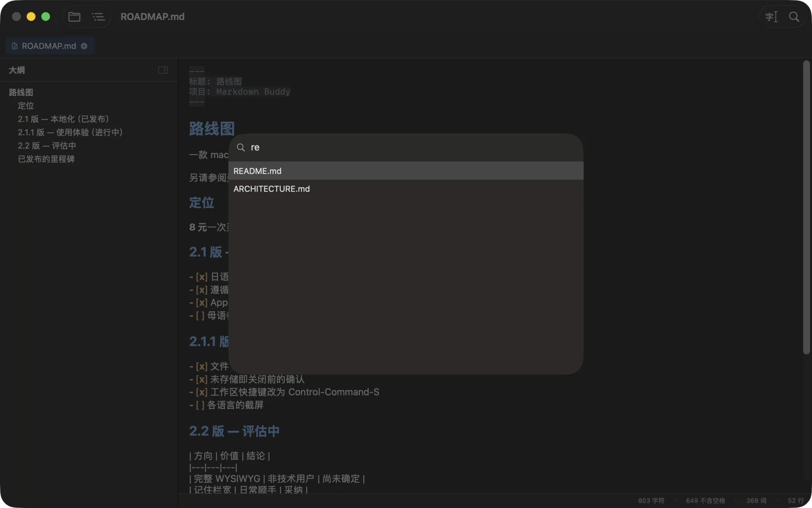
Task: Click the 路线图 main heading in editor
Action: click(211, 129)
